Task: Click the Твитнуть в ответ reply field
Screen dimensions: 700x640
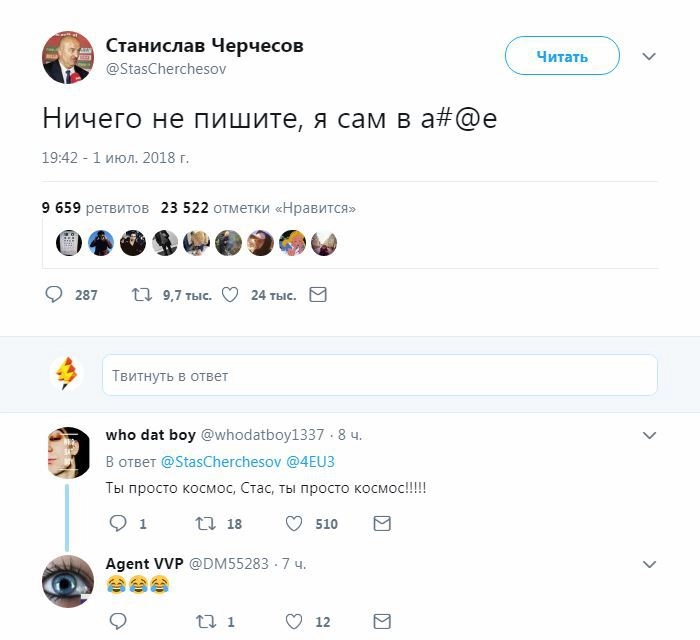Action: (x=380, y=375)
